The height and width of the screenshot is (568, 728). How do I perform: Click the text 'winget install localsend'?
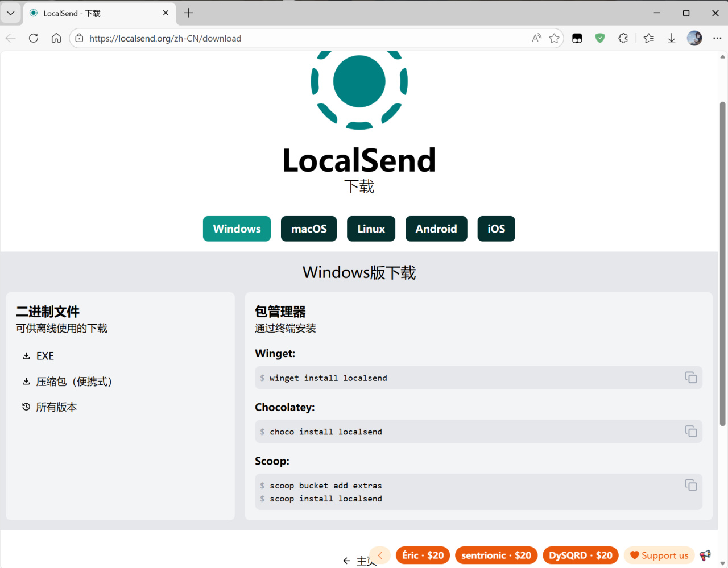(328, 378)
